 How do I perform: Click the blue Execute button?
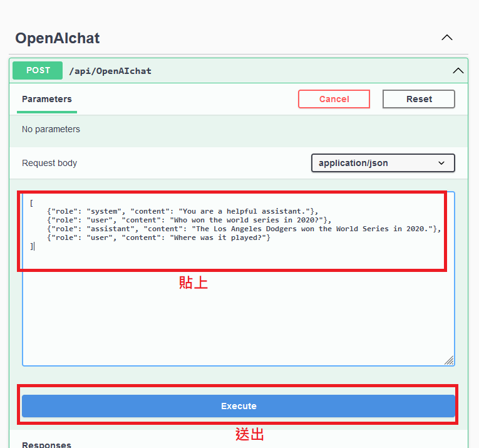pos(239,406)
